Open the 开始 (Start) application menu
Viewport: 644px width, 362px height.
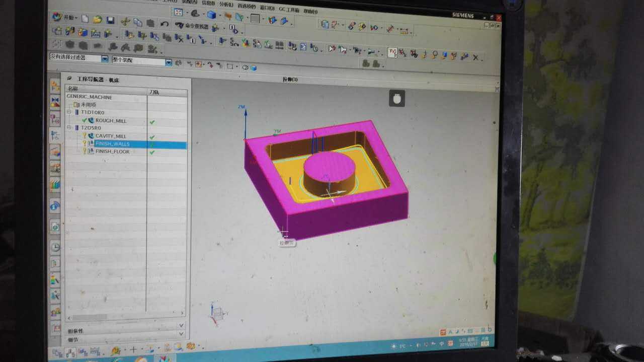pyautogui.click(x=64, y=18)
